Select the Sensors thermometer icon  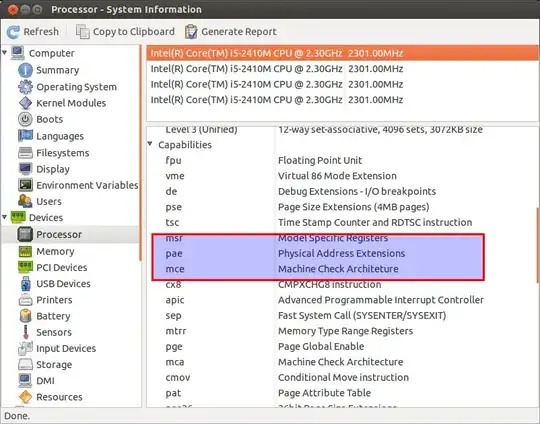pos(25,332)
